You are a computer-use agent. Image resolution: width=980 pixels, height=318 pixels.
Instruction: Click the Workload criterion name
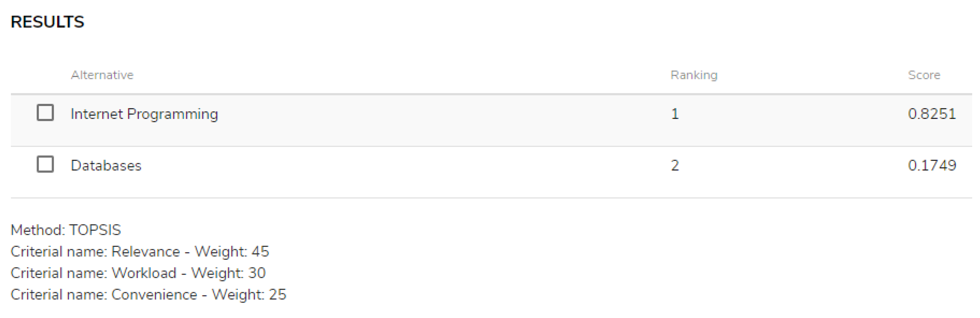tap(144, 273)
